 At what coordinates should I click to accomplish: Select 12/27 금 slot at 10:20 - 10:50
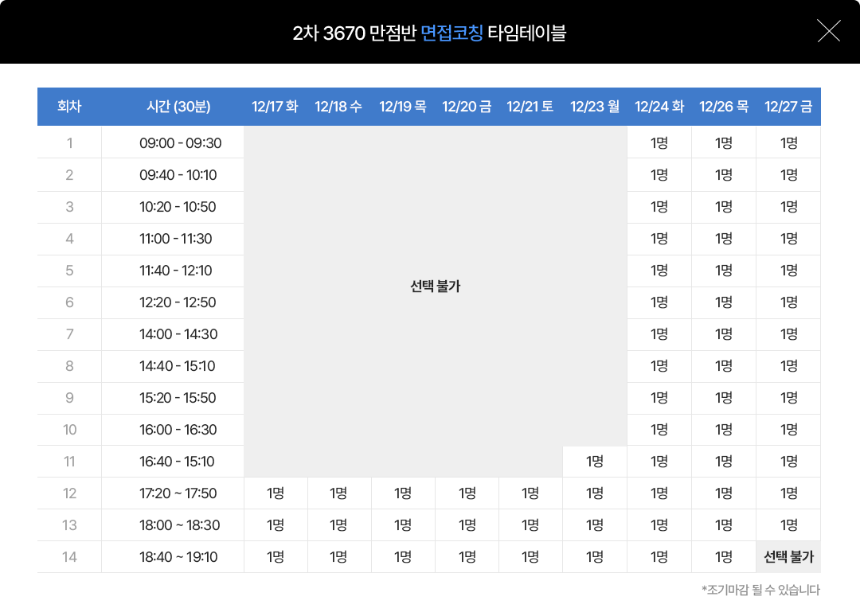click(788, 207)
